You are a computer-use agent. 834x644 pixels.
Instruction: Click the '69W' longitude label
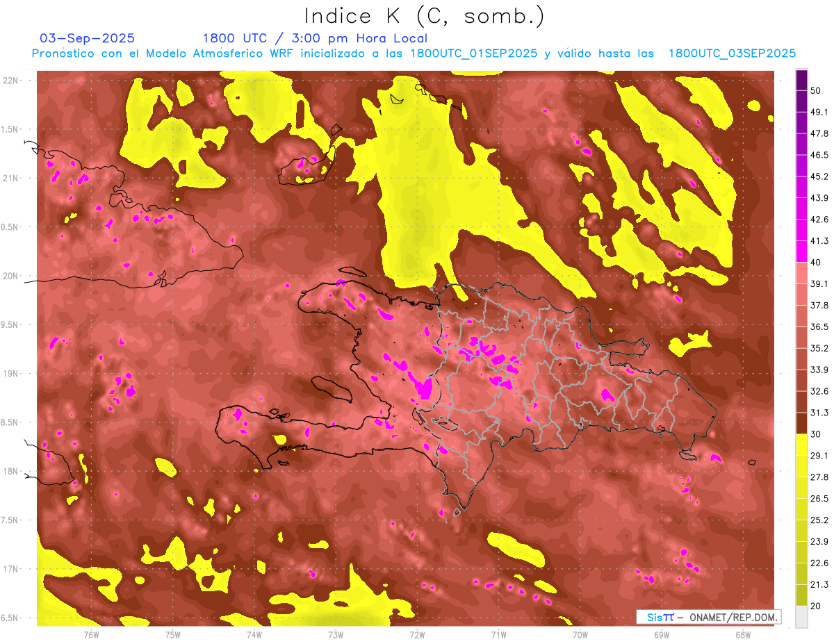662,634
